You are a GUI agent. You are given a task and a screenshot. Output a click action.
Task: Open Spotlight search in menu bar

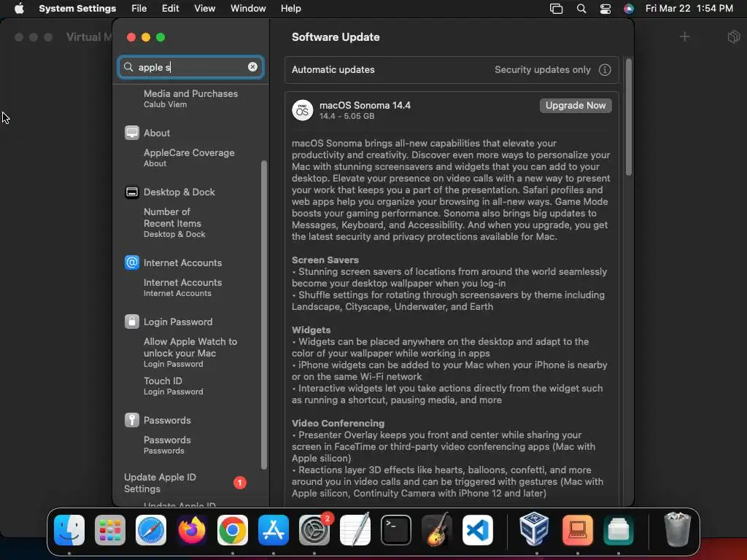pos(581,9)
